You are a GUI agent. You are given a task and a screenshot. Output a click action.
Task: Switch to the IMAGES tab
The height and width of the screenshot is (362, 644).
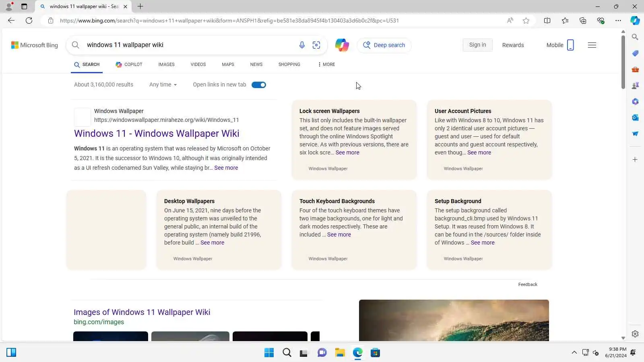[x=166, y=64]
